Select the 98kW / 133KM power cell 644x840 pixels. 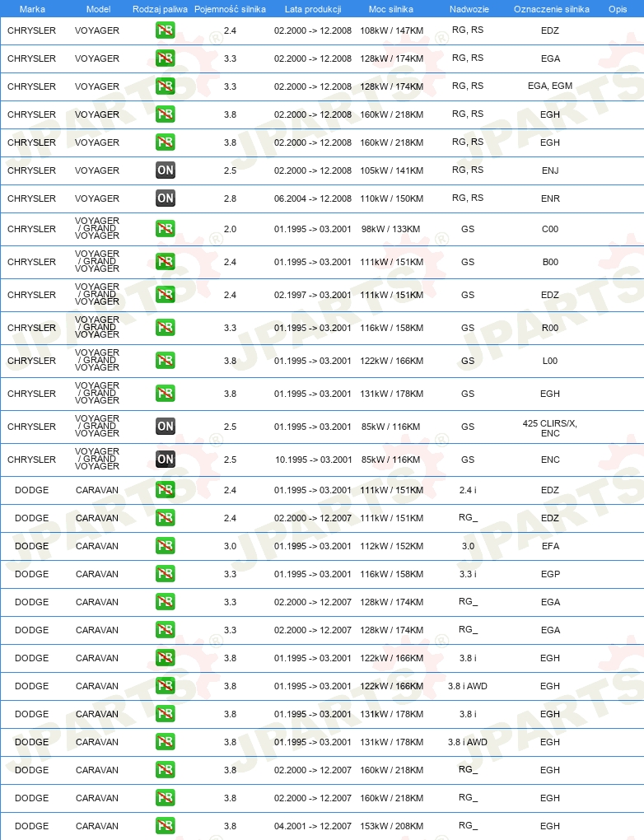[x=390, y=229]
